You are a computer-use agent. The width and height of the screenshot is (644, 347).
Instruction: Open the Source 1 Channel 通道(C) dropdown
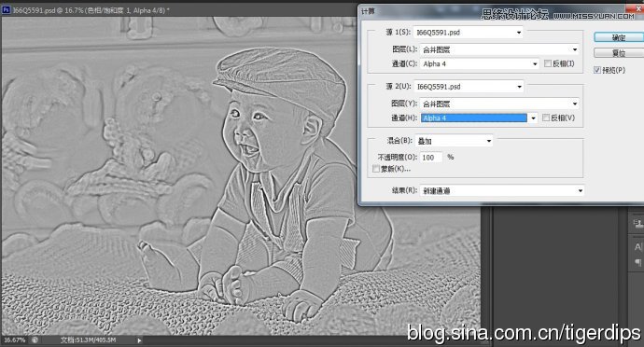point(480,63)
